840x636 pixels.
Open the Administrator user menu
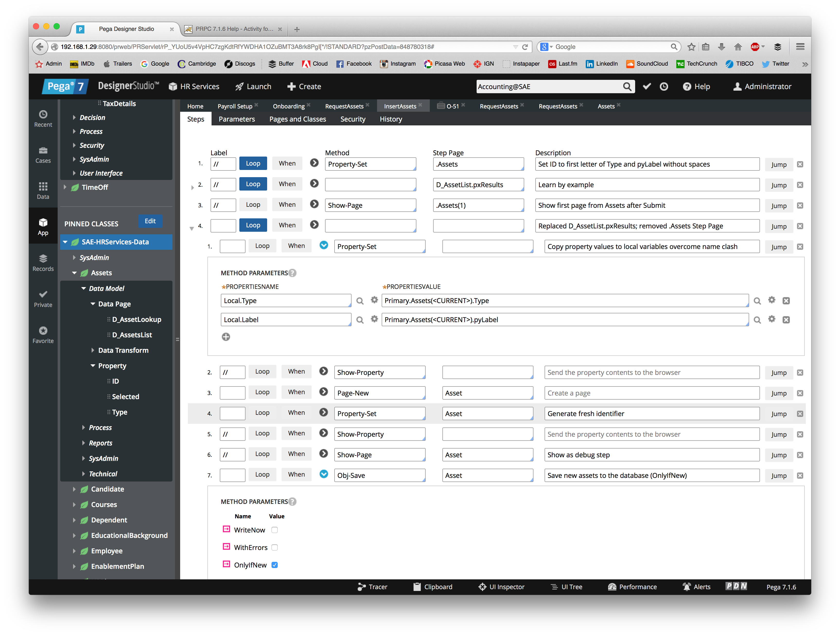point(762,87)
